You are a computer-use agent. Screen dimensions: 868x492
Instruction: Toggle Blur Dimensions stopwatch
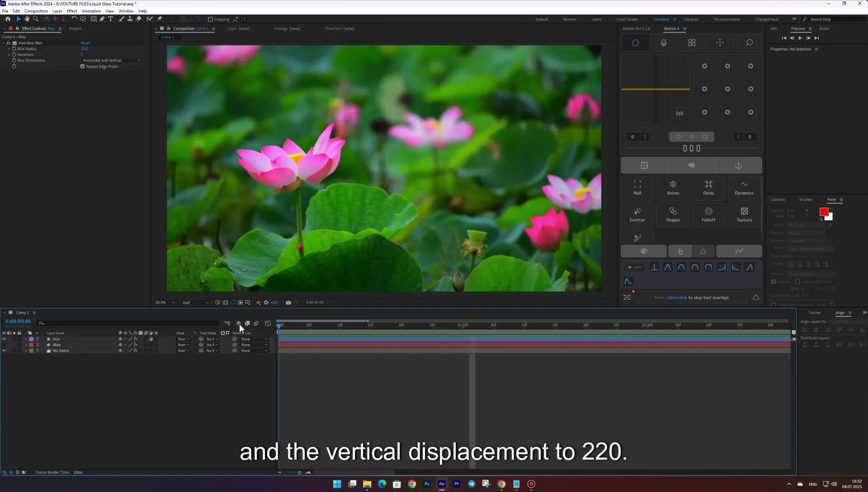click(x=14, y=61)
